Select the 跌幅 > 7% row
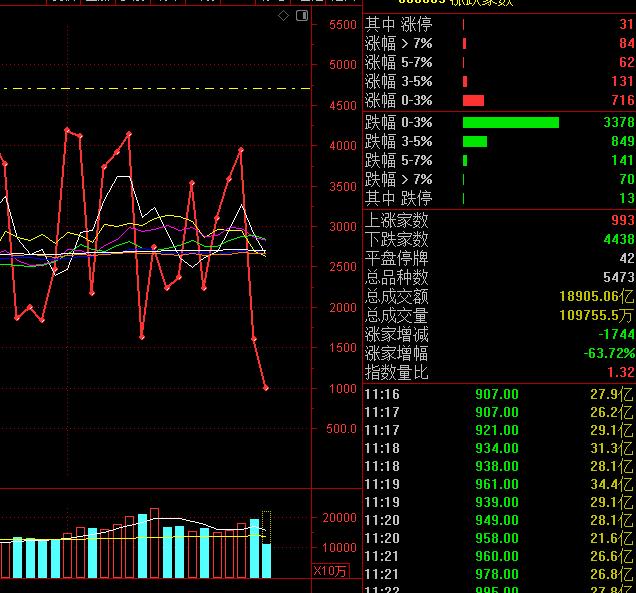Screen dimensions: 636x593 click(x=500, y=179)
